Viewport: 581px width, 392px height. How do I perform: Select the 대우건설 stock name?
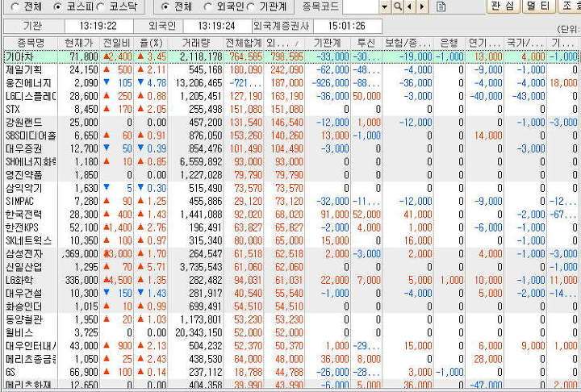(x=23, y=294)
